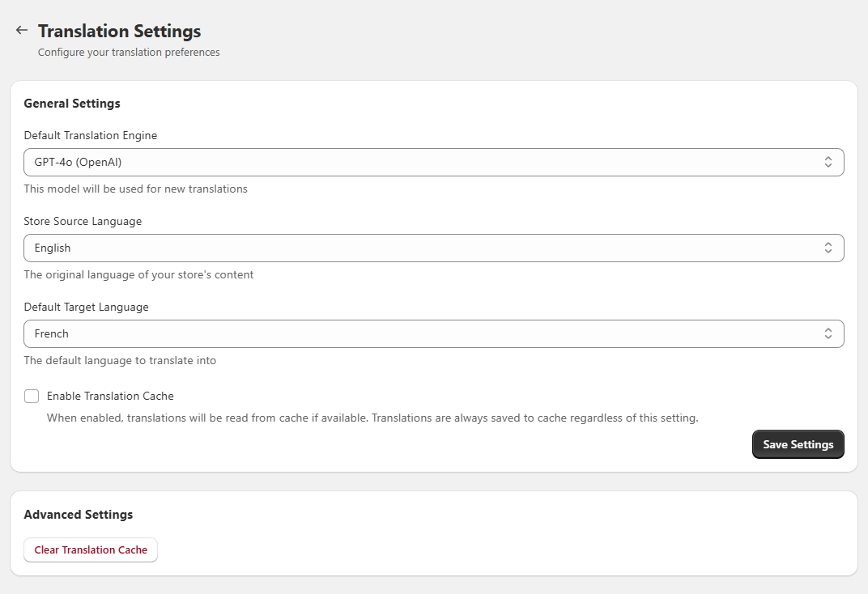Click the General Settings section heading
Viewport: 868px width, 594px height.
click(x=72, y=103)
